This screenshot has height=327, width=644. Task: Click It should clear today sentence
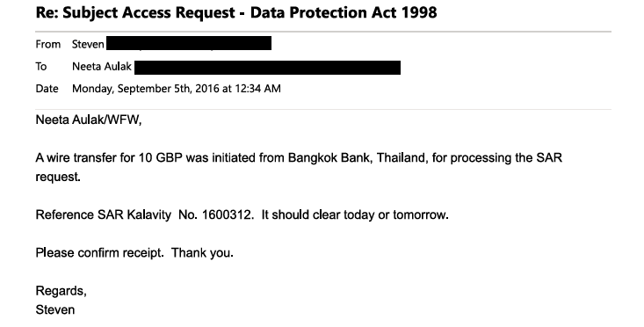coord(355,214)
